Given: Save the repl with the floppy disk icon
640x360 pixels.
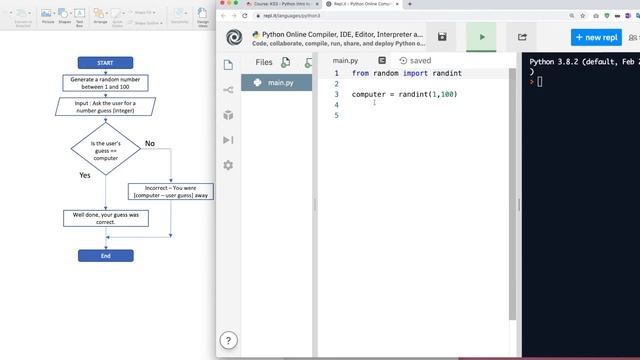Looking at the screenshot, I should point(442,37).
